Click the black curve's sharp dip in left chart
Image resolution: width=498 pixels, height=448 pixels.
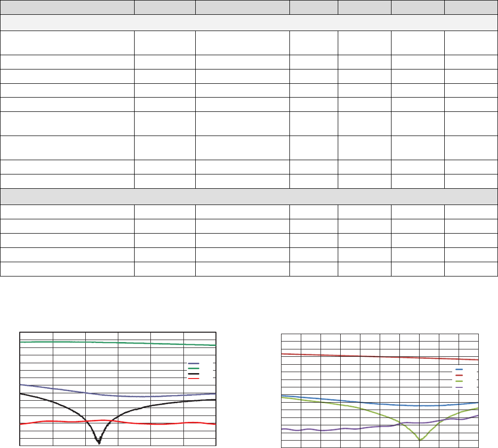[x=99, y=442]
